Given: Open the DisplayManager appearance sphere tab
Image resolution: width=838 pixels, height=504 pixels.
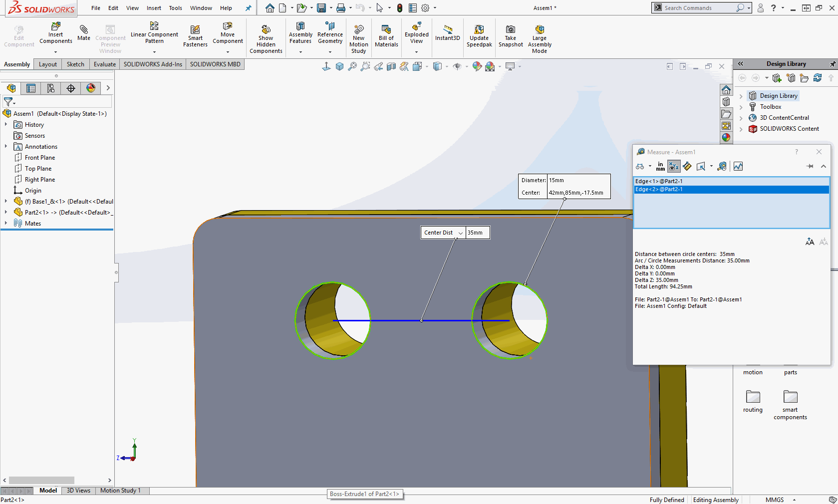Looking at the screenshot, I should (x=91, y=88).
